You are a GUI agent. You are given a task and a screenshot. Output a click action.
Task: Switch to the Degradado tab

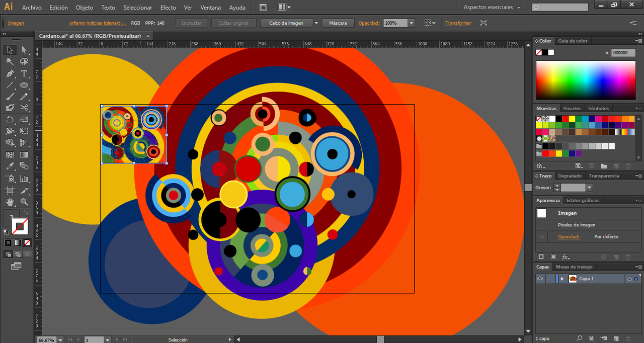(x=570, y=176)
